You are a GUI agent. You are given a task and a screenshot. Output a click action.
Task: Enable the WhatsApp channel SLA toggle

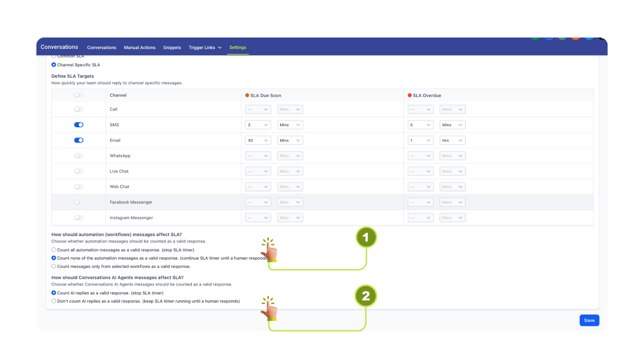[x=79, y=156]
